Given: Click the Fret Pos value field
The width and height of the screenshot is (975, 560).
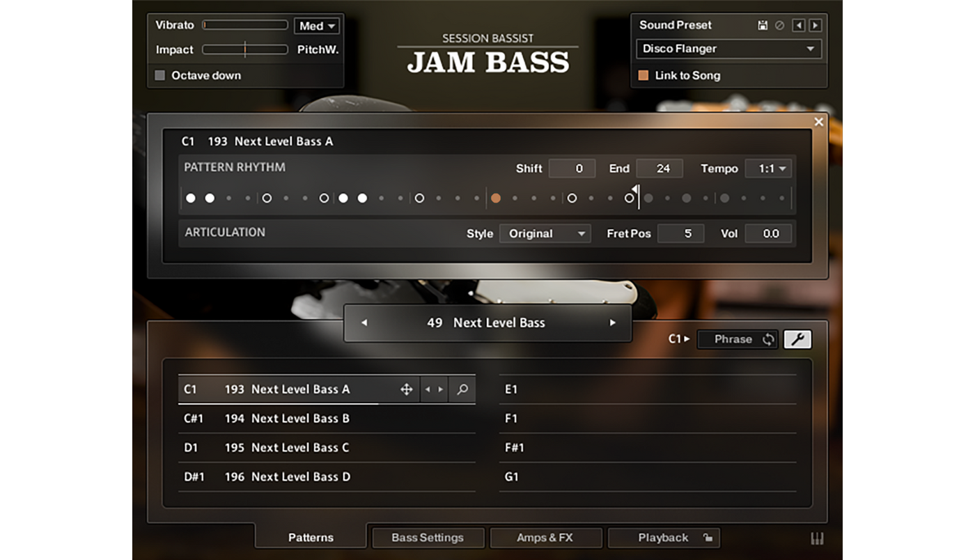Looking at the screenshot, I should click(x=680, y=233).
